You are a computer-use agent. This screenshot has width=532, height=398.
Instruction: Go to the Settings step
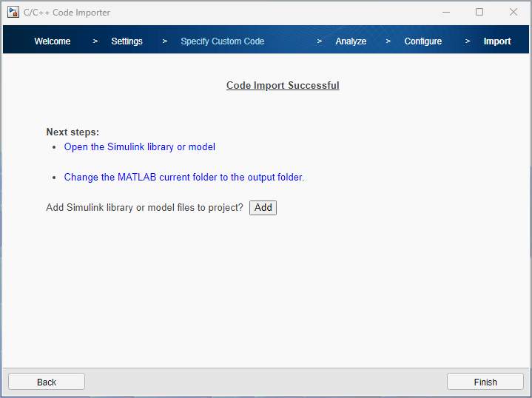127,41
